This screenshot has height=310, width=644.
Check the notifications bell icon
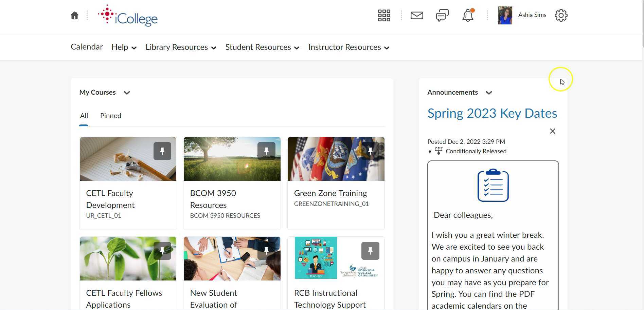[468, 15]
